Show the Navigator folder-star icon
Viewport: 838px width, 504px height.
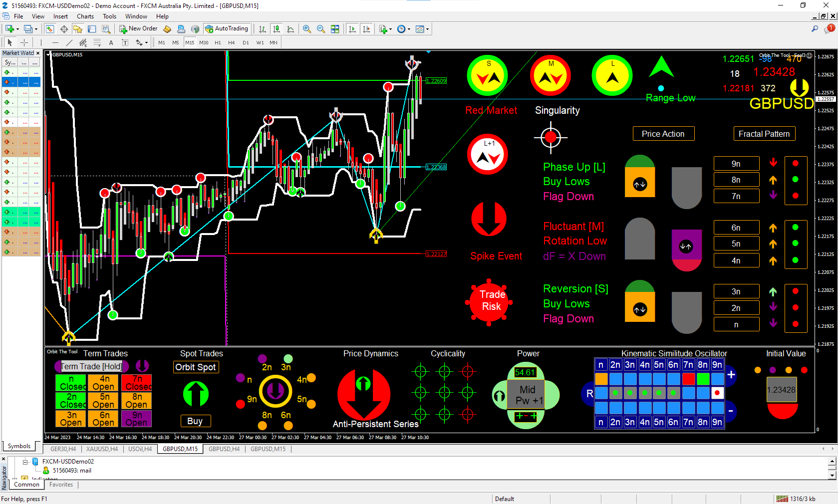78,29
